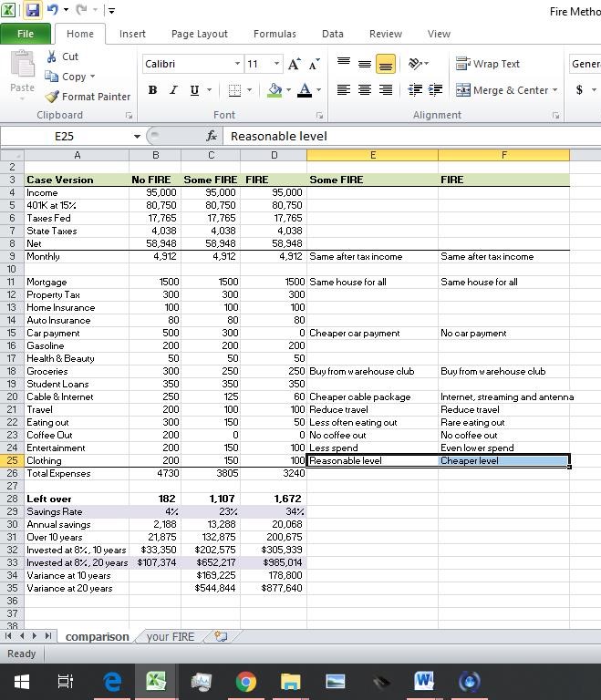
Task: Click the Cut scissors icon
Action: pos(52,57)
